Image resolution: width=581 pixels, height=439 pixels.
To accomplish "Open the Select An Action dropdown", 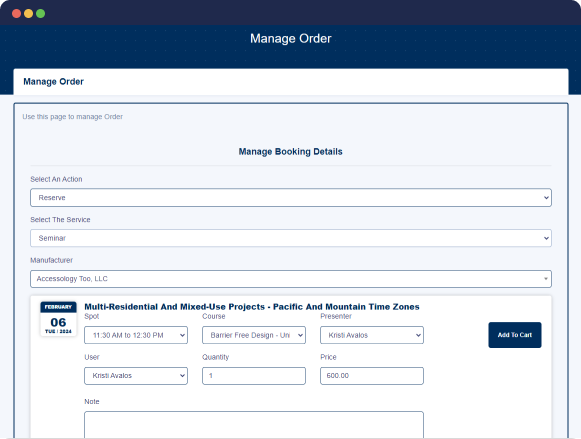I will point(291,197).
